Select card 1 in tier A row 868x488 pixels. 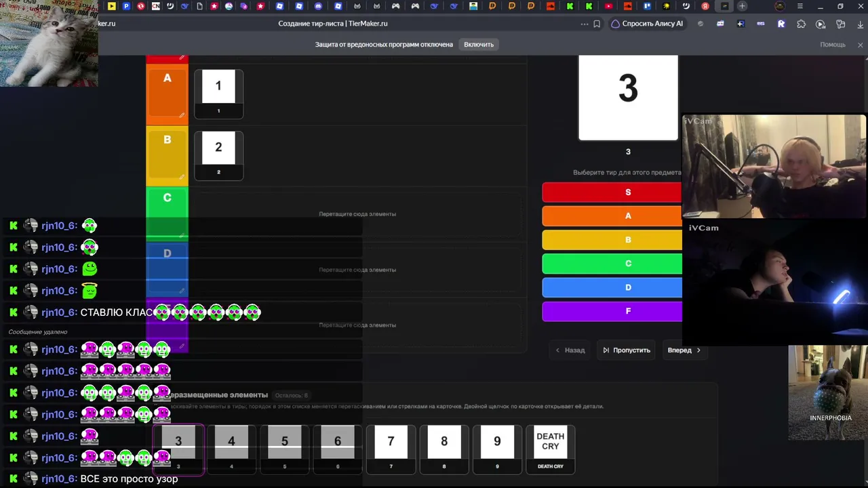(x=218, y=94)
